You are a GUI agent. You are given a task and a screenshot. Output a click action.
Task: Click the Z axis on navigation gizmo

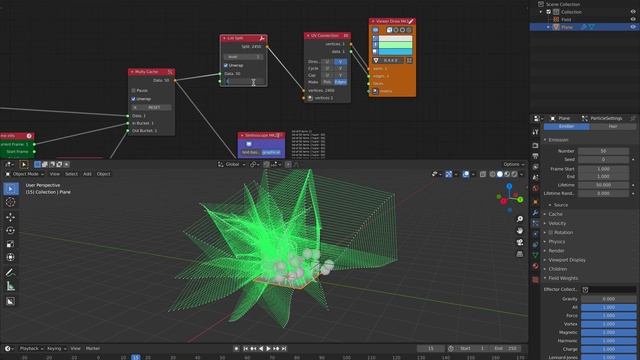coord(509,186)
